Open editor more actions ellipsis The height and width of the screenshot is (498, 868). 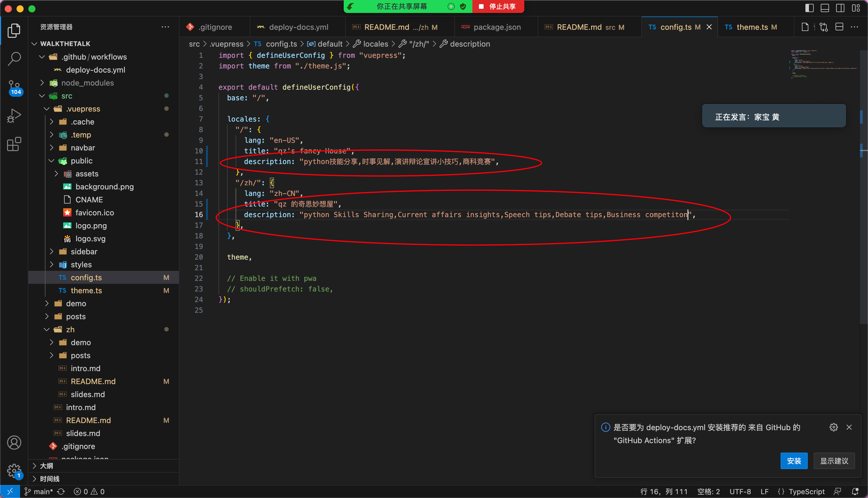pyautogui.click(x=854, y=27)
